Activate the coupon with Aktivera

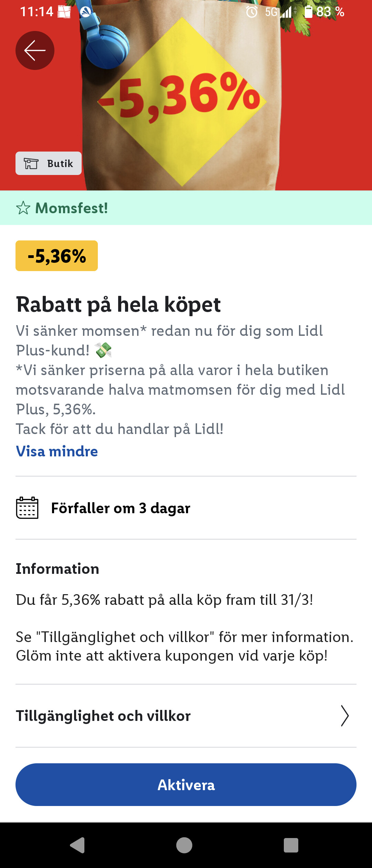tap(186, 785)
